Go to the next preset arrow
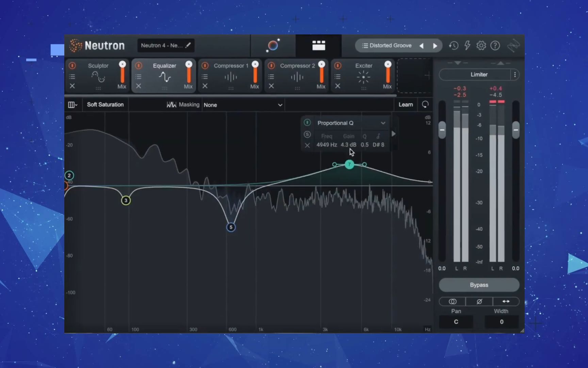The image size is (588, 368). (435, 46)
